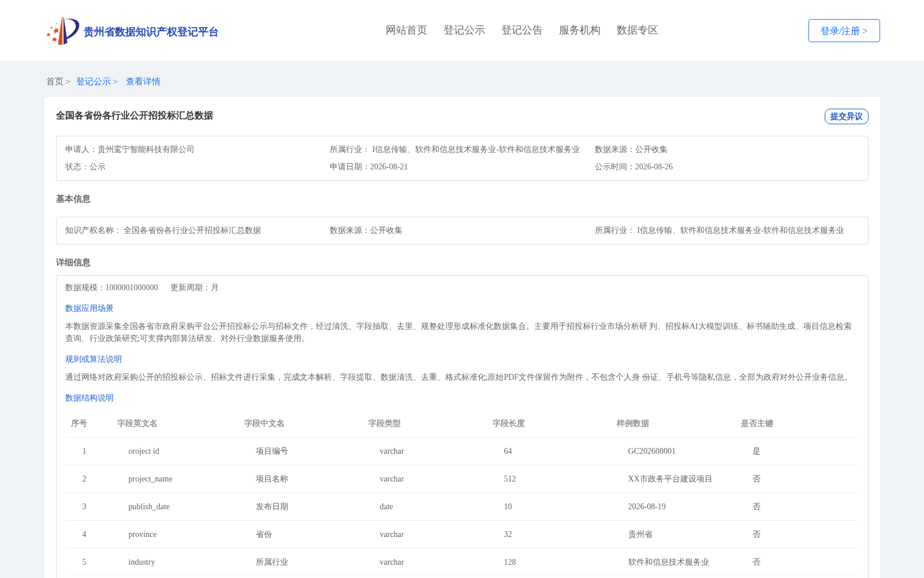Click the 提交异议 button
Screen dimensions: 924x578
(846, 116)
